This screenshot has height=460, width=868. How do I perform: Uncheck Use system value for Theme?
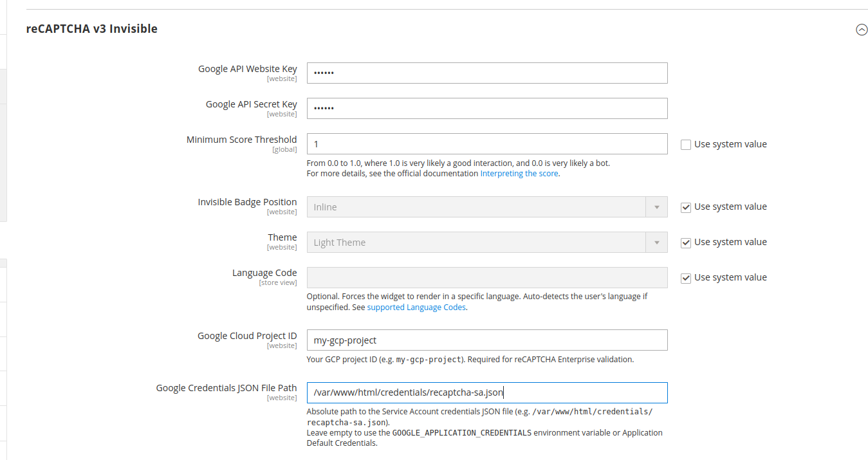point(685,242)
